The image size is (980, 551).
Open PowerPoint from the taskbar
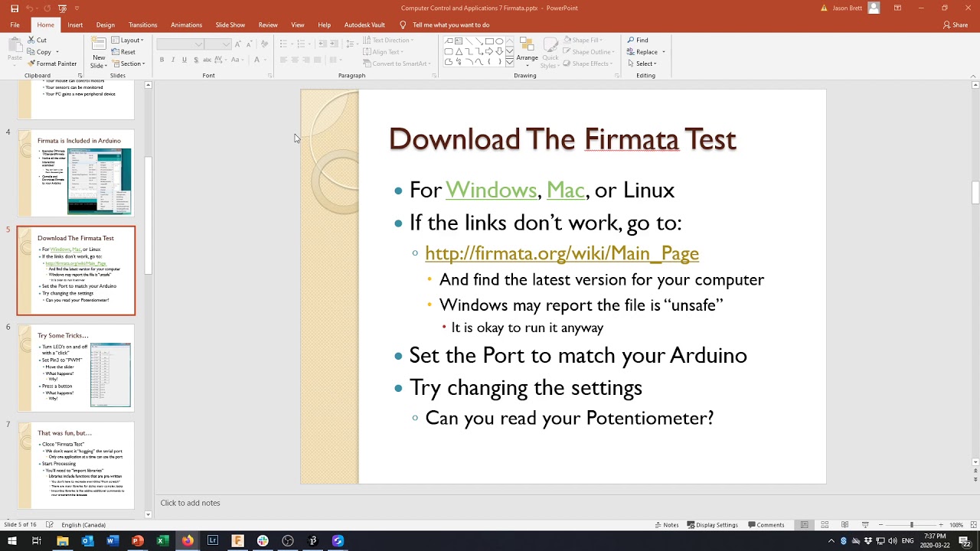[x=137, y=541]
